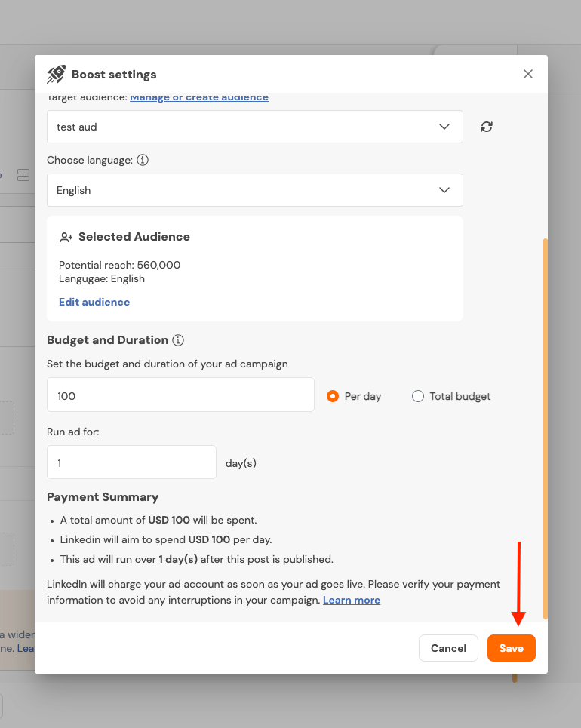Click the 'Langugae: English' line
This screenshot has width=581, height=728.
pos(102,279)
